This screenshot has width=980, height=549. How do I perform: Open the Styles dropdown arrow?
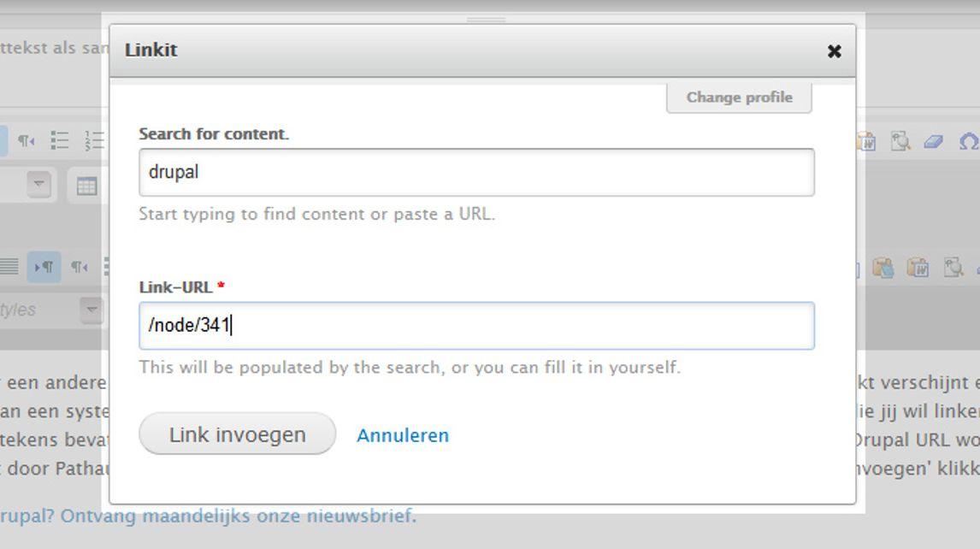point(92,310)
